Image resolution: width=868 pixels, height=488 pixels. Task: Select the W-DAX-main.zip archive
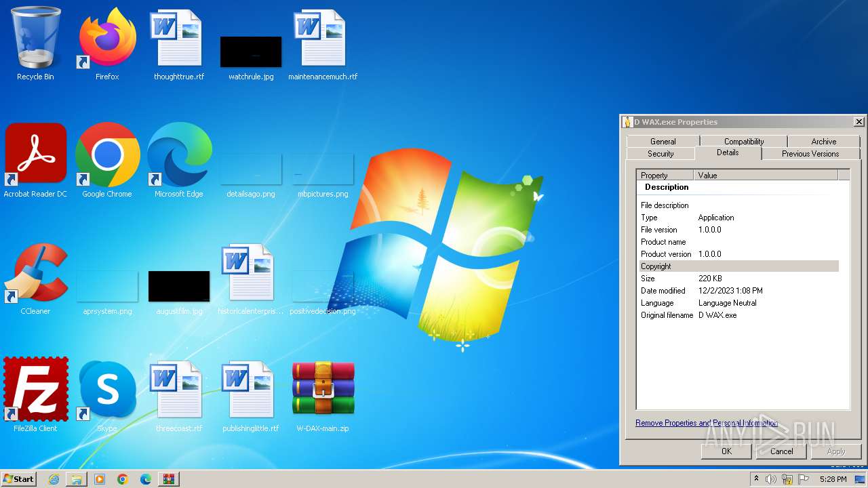[x=323, y=396]
